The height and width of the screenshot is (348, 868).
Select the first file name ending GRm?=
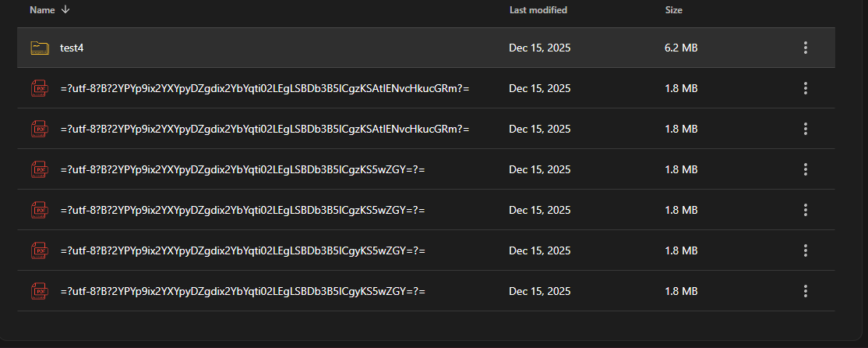click(265, 89)
